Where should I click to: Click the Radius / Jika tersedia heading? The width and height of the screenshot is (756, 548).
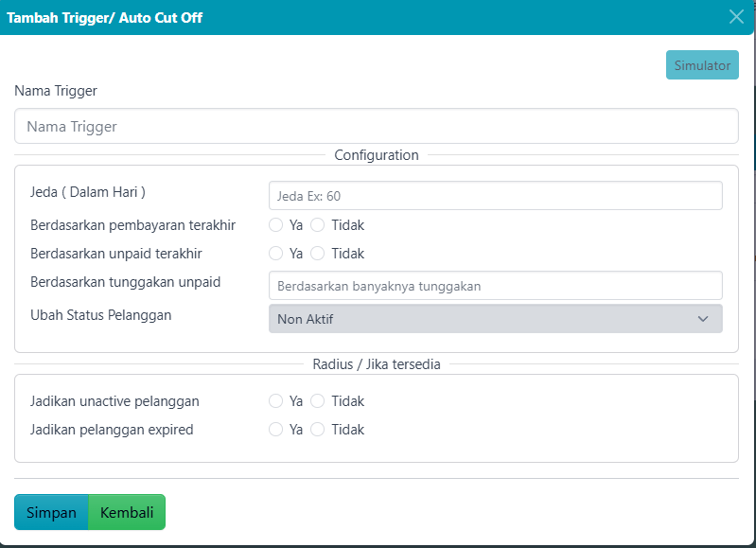point(376,364)
